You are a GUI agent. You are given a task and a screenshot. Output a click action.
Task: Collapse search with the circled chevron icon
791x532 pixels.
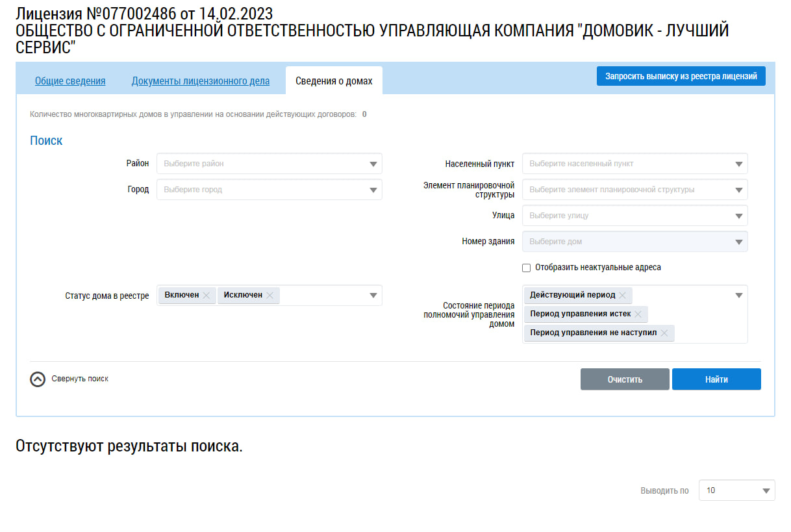[x=38, y=379]
